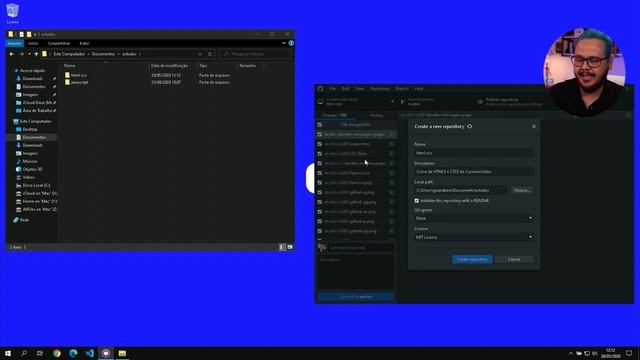Go back in File Explorer
The image size is (640, 360).
(x=11, y=54)
